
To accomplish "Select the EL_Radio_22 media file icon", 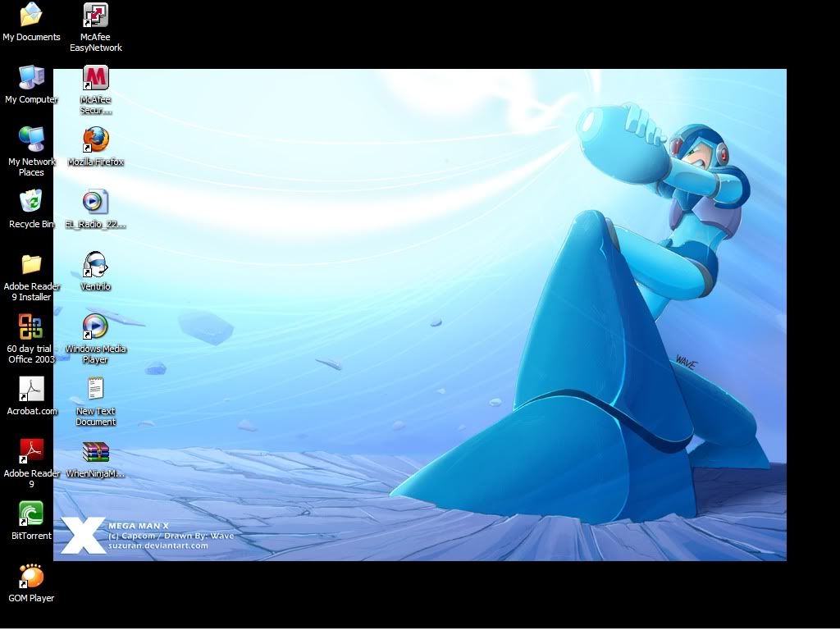I will [95, 202].
